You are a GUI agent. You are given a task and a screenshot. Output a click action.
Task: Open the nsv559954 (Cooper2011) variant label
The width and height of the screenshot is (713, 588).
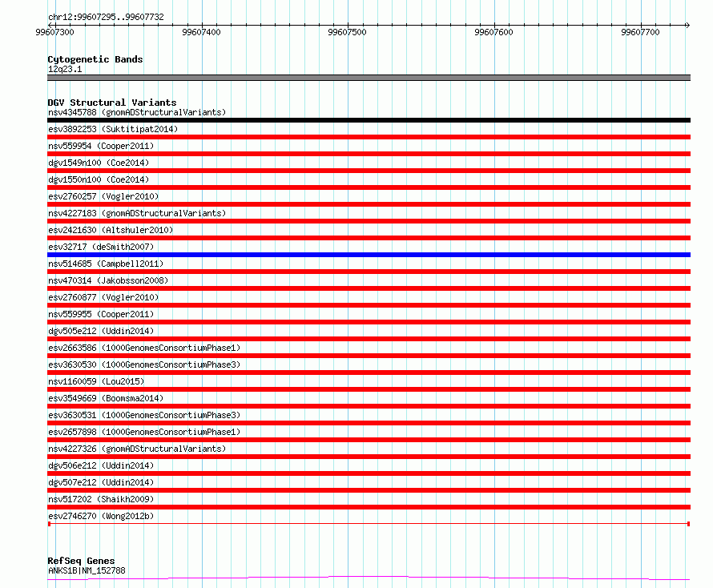[x=101, y=146]
